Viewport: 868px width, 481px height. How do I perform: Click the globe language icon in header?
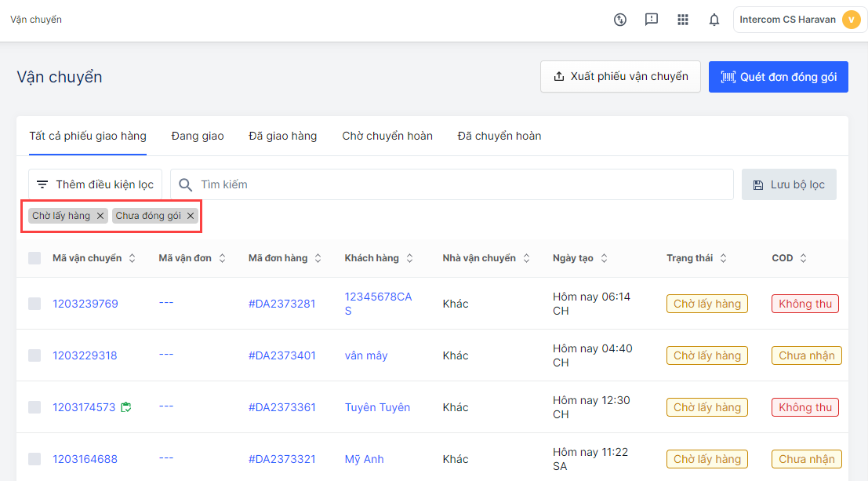coord(620,20)
